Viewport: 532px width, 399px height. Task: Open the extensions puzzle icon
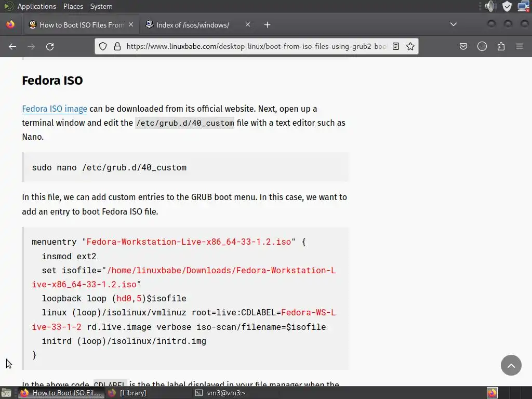[x=501, y=46]
